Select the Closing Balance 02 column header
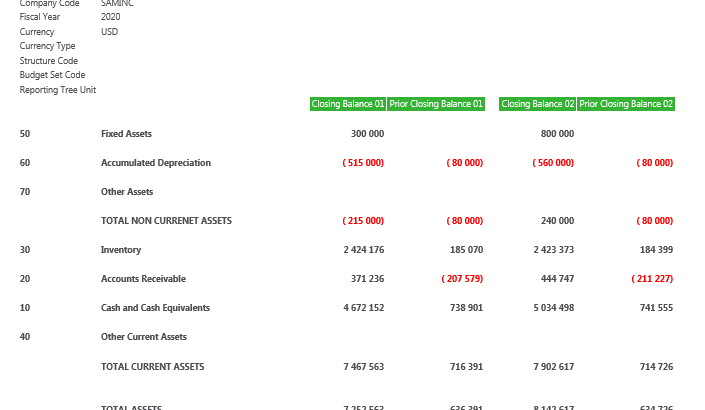Screen dimensions: 705x410 [x=537, y=104]
